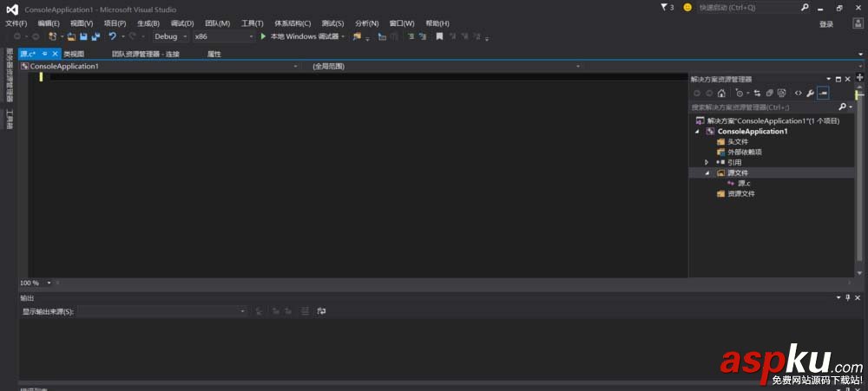Toggle pin on the 源.c tab

pos(45,54)
